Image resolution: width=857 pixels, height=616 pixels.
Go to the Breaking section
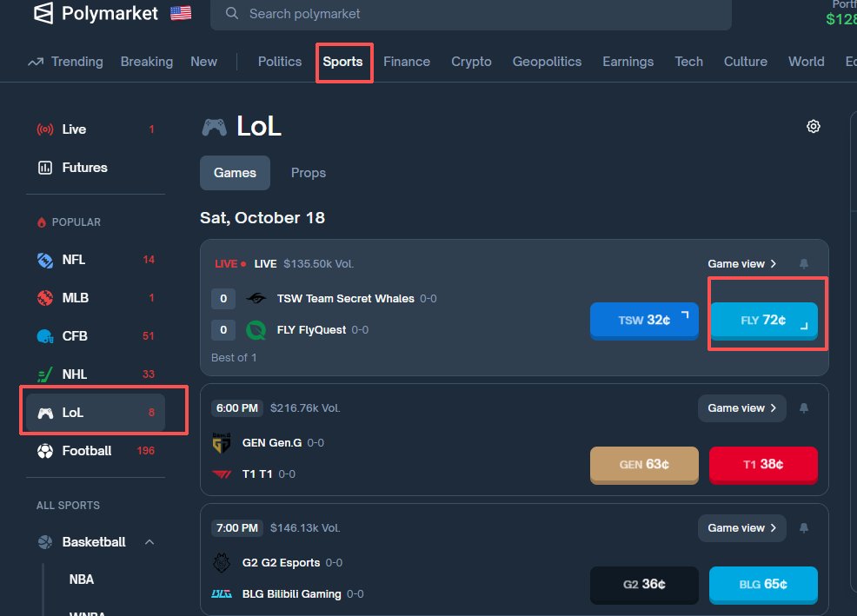pyautogui.click(x=147, y=62)
